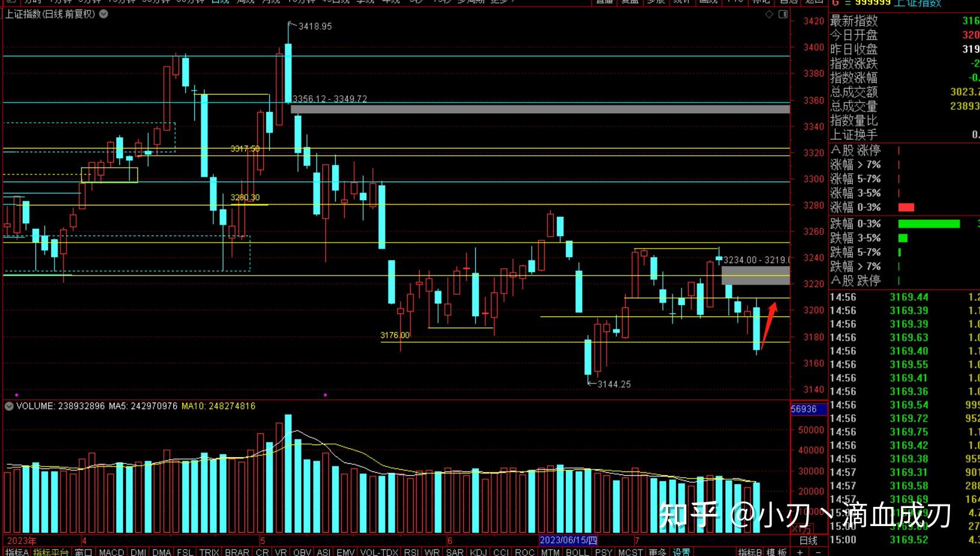
Task: Switch to the 指标A tab
Action: (17, 552)
